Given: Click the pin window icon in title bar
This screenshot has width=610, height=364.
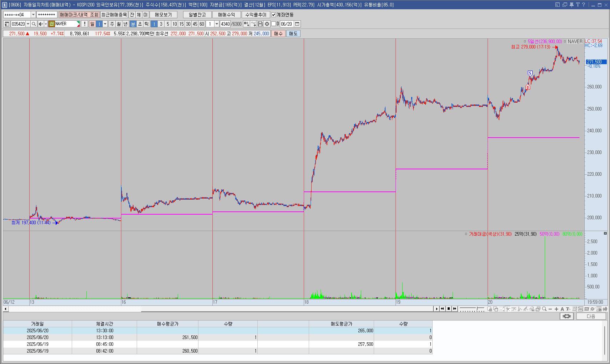Looking at the screenshot, I should coord(571,5).
